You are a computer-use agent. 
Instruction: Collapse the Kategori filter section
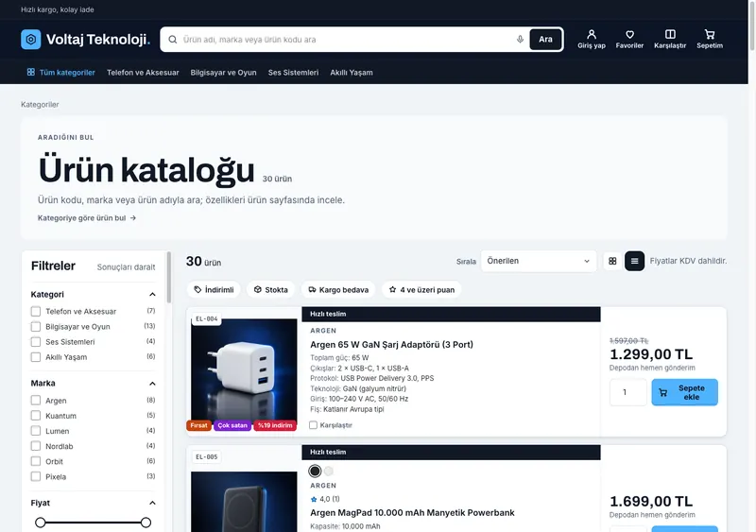pos(152,294)
